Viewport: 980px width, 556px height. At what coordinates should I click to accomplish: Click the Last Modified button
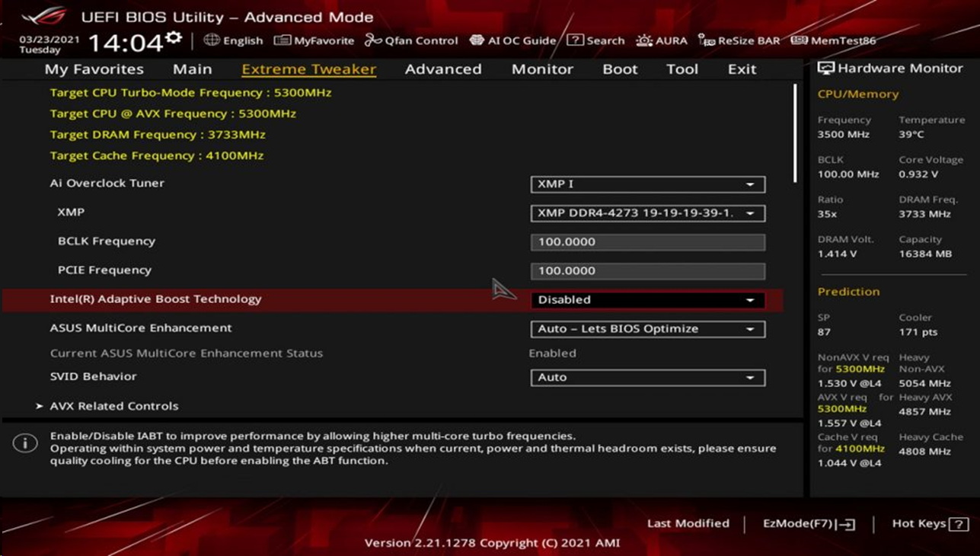pos(688,523)
